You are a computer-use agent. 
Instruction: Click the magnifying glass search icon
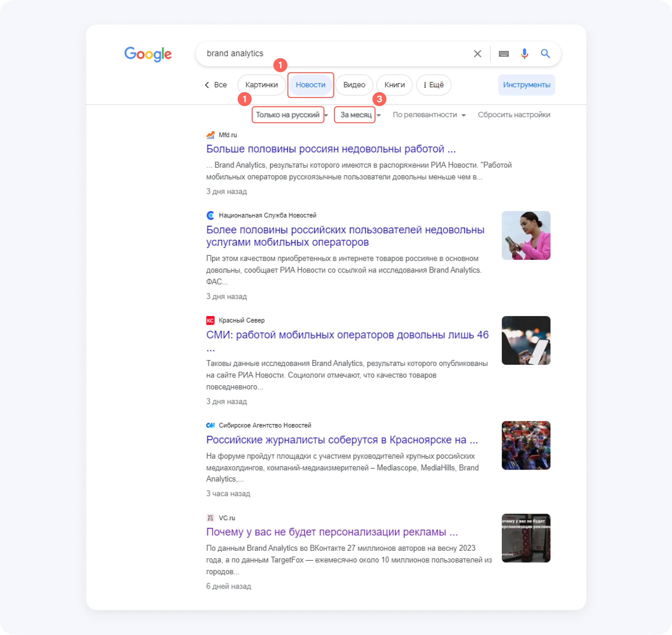click(545, 53)
